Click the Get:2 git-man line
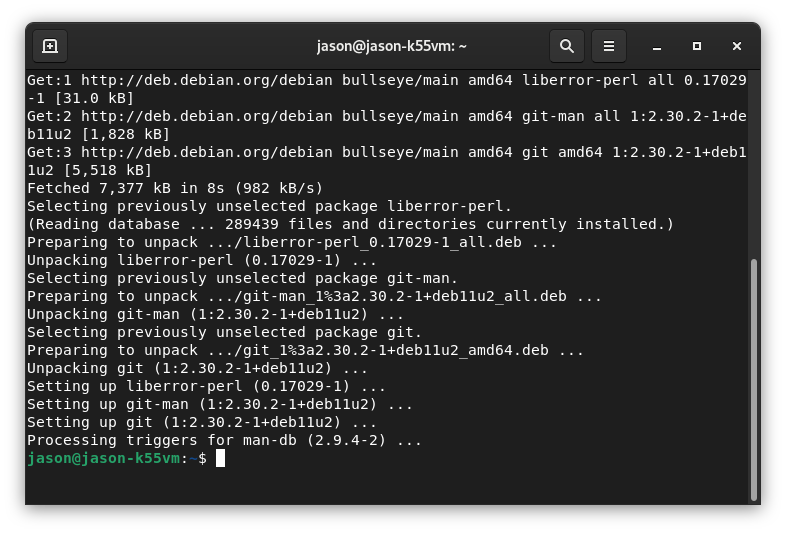The image size is (786, 533). coord(386,125)
